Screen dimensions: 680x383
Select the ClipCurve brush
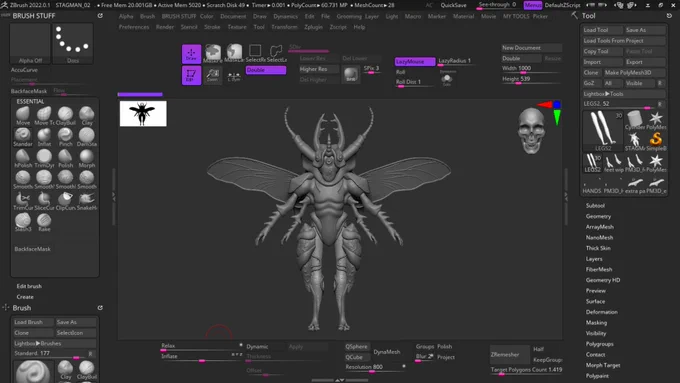pos(65,200)
